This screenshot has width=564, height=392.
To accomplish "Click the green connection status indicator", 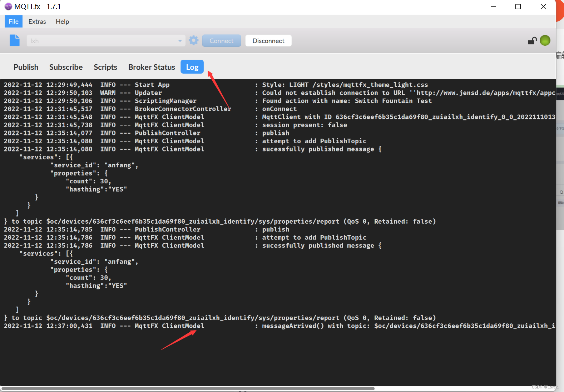I will (x=545, y=40).
